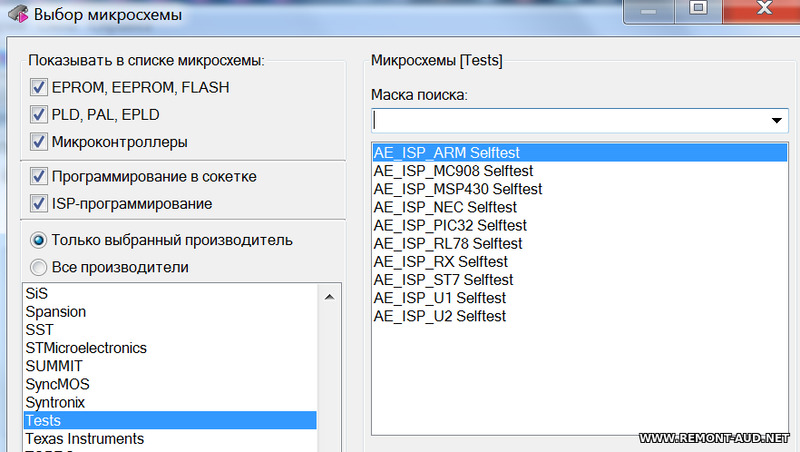Open the Маска поиска dropdown arrow
Image resolution: width=800 pixels, height=452 pixels.
(x=777, y=120)
